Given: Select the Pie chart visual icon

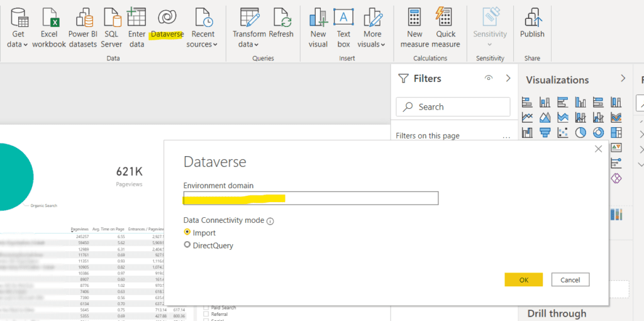Looking at the screenshot, I should click(x=580, y=132).
